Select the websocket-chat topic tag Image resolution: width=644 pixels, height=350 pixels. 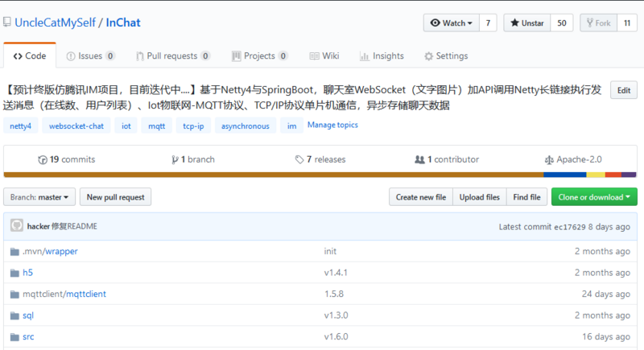point(76,126)
